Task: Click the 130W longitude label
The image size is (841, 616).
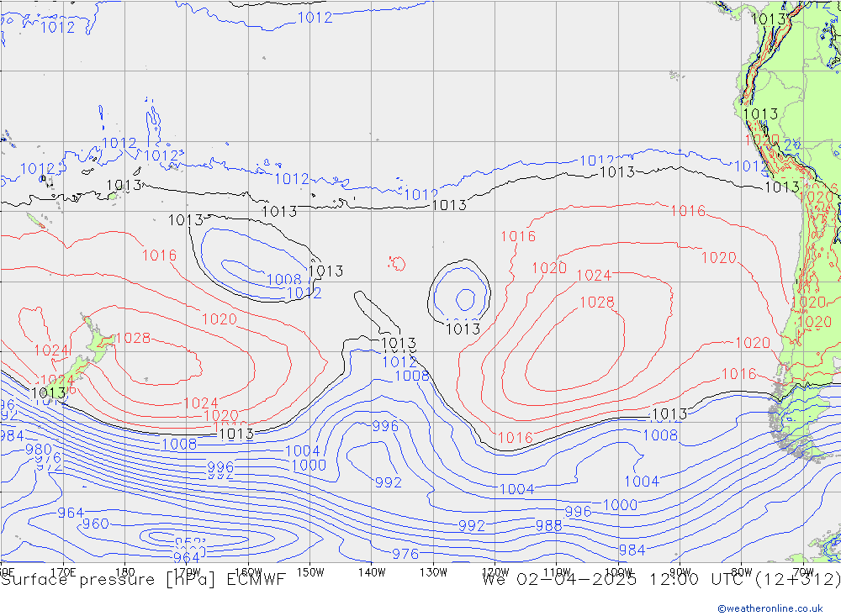Action: pos(433,572)
